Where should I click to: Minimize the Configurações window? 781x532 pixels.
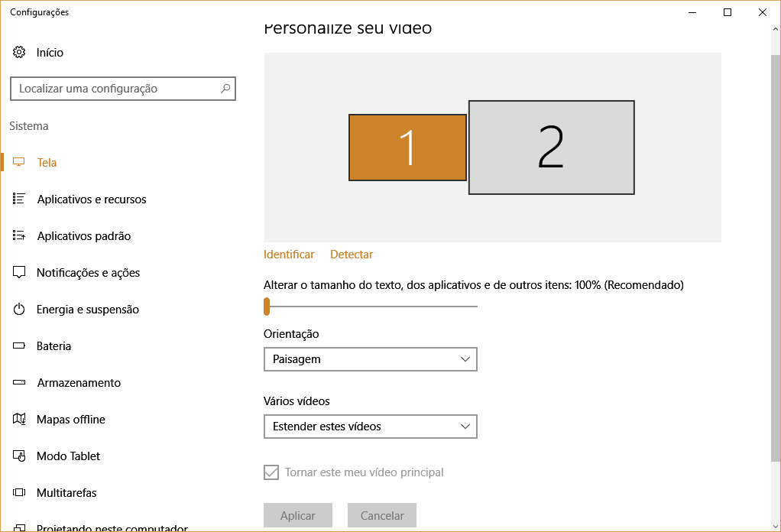point(692,12)
